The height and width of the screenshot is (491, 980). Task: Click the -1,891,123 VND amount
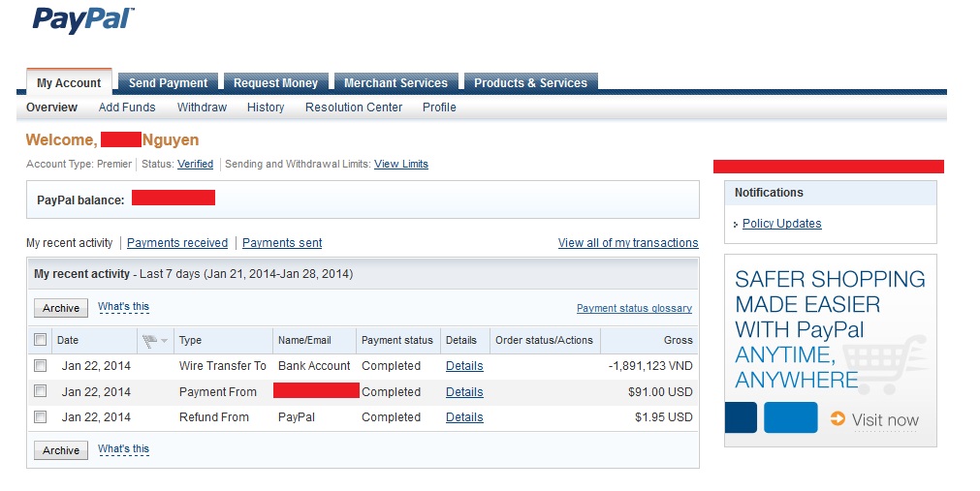tap(650, 366)
